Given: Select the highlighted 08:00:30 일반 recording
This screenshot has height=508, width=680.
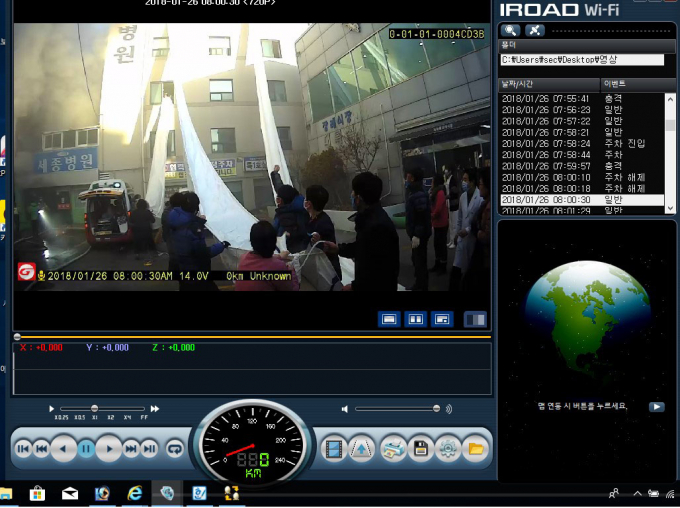Looking at the screenshot, I should click(582, 200).
